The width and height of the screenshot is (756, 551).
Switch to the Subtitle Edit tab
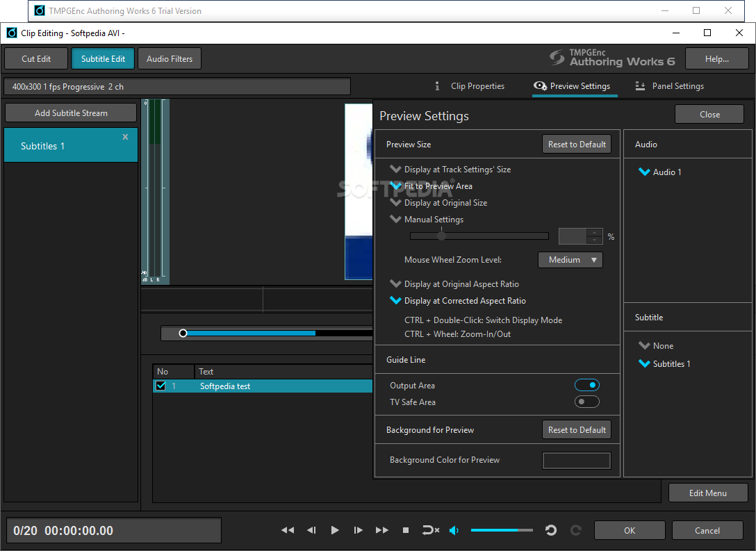pos(103,59)
